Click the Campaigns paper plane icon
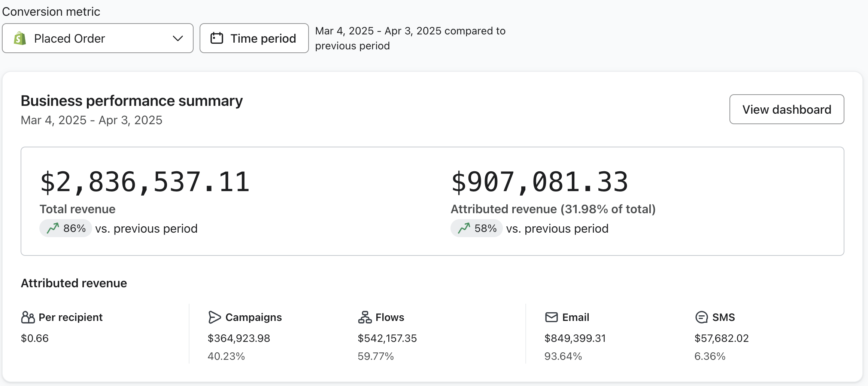The image size is (868, 386). coord(215,317)
